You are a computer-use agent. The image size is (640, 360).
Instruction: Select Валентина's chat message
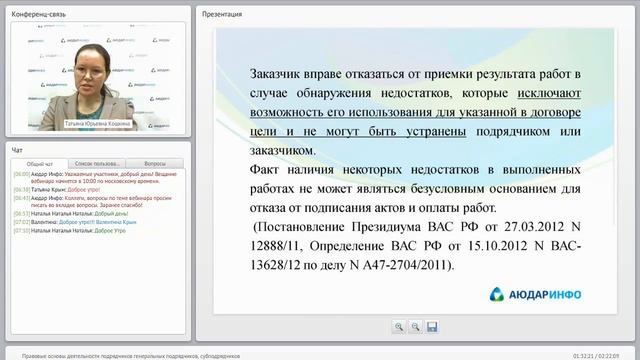pos(75,222)
